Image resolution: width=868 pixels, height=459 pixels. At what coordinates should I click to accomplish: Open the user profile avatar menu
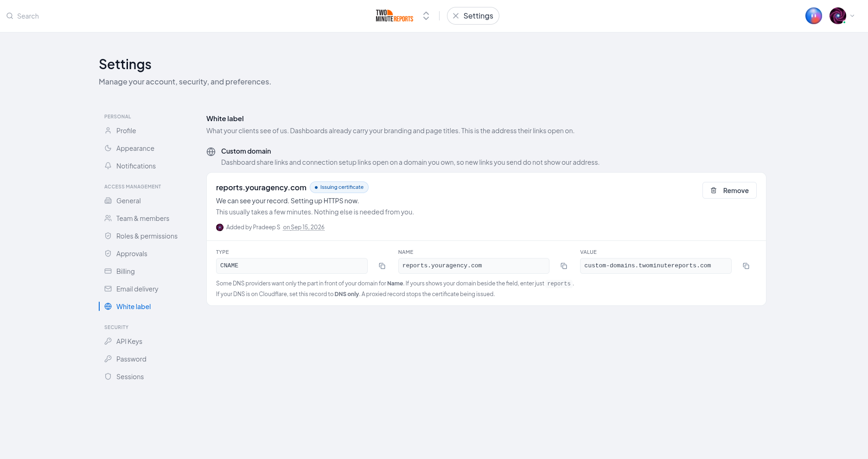pos(838,16)
